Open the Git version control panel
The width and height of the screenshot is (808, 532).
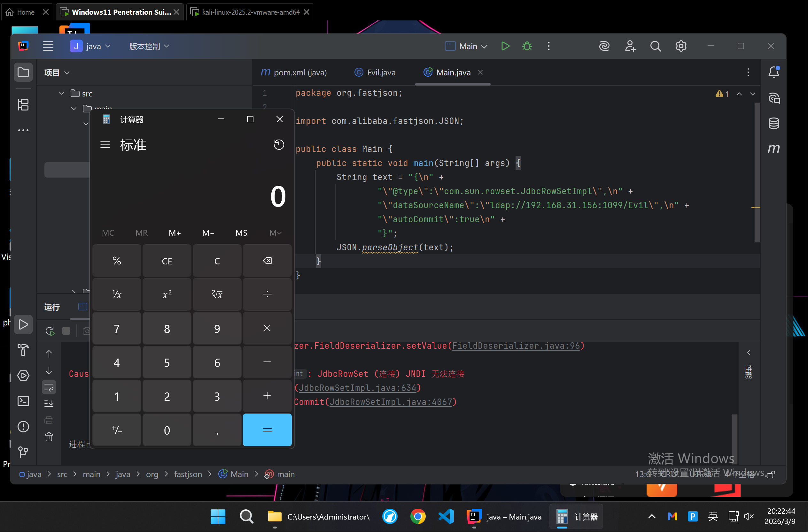[23, 452]
